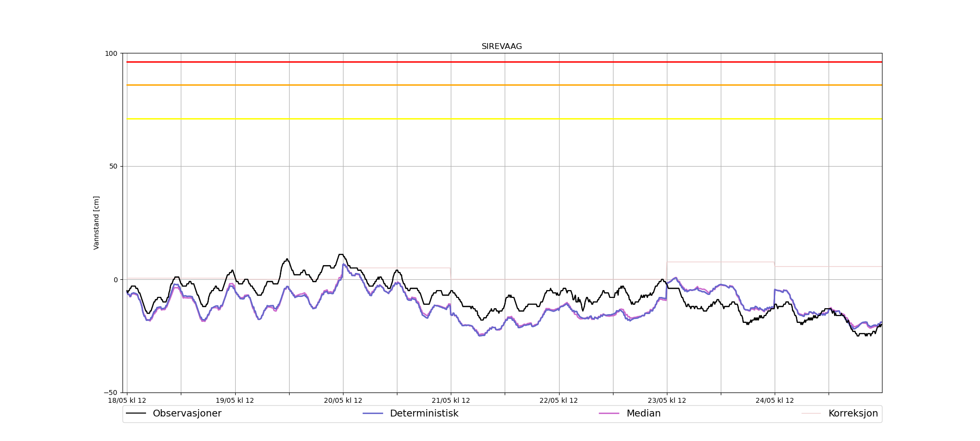
Task: Click the magenta Median legend line sample
Action: pos(609,414)
